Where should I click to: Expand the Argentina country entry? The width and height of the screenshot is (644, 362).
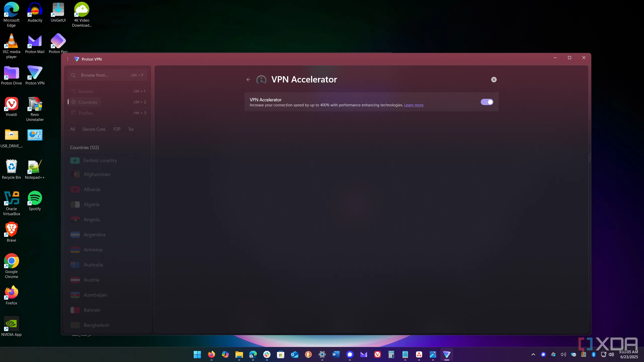click(x=94, y=234)
